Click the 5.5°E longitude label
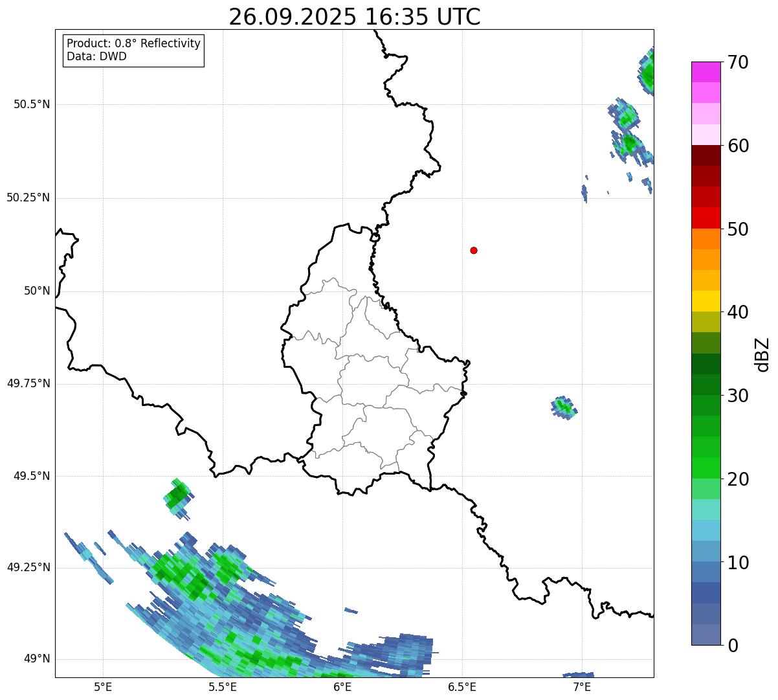The height and width of the screenshot is (700, 778). click(x=223, y=687)
